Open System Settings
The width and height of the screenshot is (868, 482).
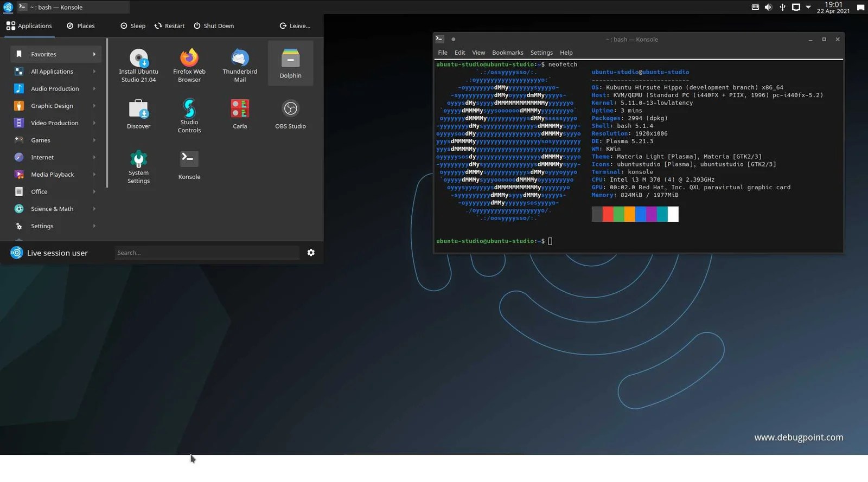pos(138,166)
